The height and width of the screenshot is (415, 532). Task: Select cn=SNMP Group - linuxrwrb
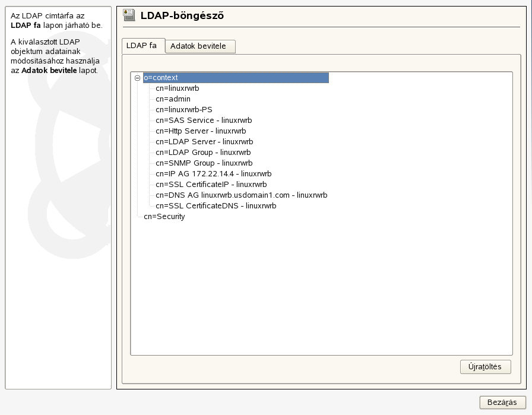[x=202, y=163]
